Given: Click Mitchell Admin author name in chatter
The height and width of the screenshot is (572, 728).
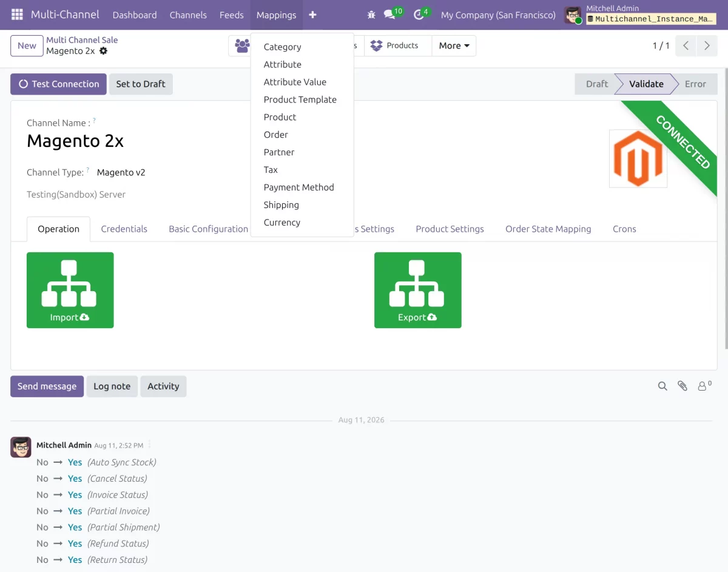Looking at the screenshot, I should [64, 445].
